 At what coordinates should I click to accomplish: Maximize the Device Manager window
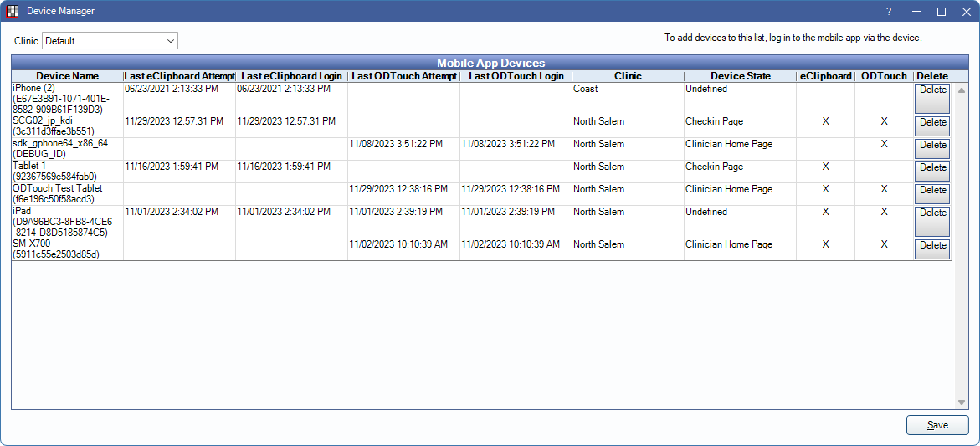click(x=941, y=11)
